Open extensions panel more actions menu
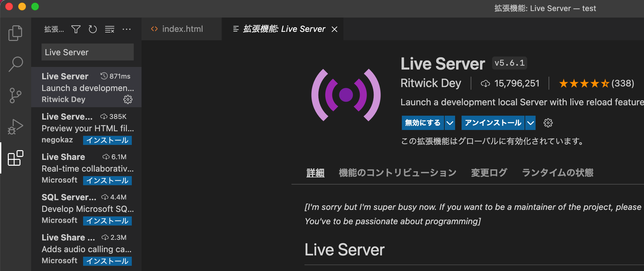The image size is (644, 271). [x=127, y=29]
